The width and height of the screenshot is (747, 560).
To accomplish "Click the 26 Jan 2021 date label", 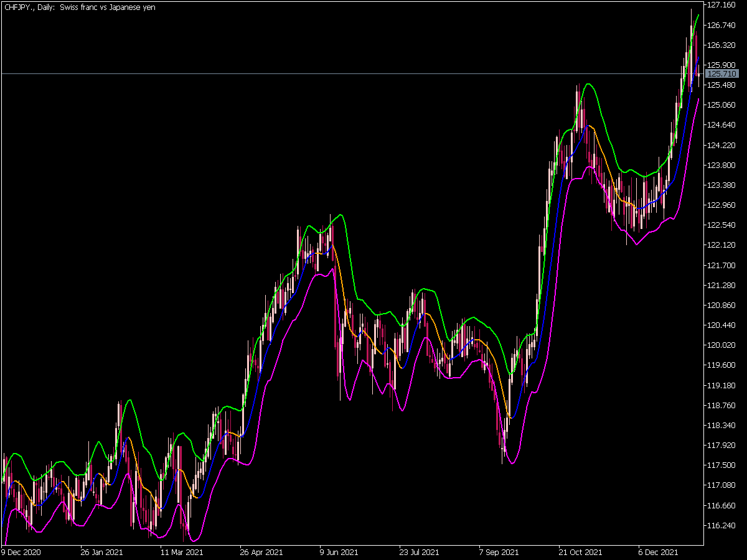I will [101, 552].
